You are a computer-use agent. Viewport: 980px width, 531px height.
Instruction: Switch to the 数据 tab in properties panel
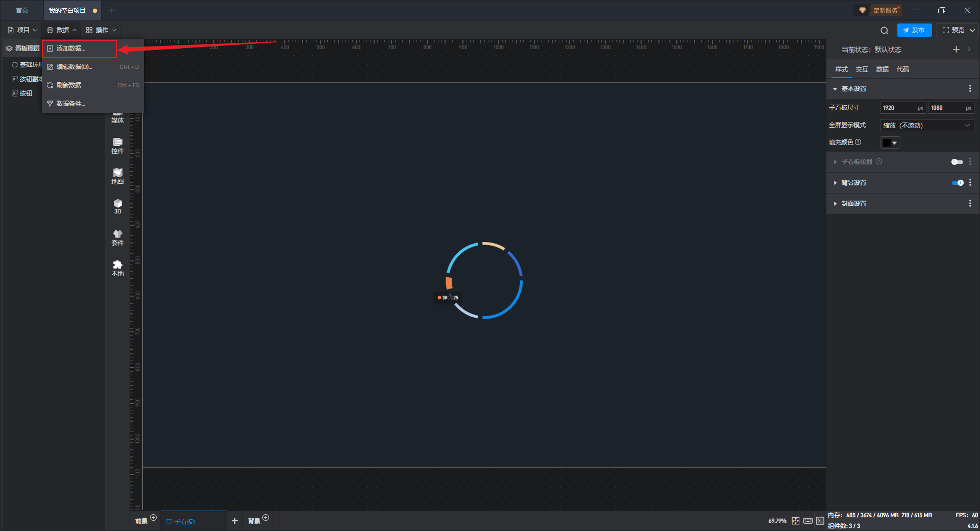click(x=882, y=69)
